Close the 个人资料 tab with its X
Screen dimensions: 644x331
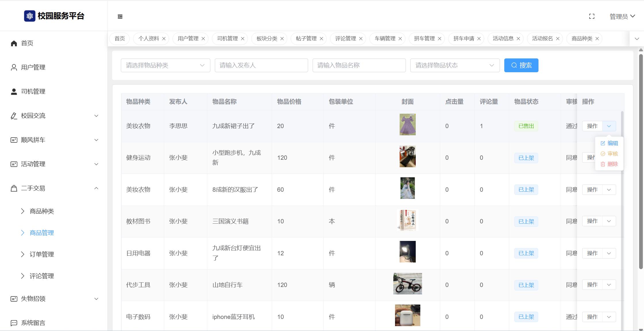[x=164, y=39]
